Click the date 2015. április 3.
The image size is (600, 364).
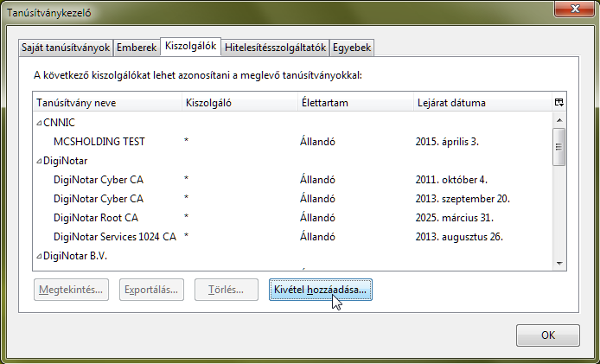pyautogui.click(x=447, y=142)
